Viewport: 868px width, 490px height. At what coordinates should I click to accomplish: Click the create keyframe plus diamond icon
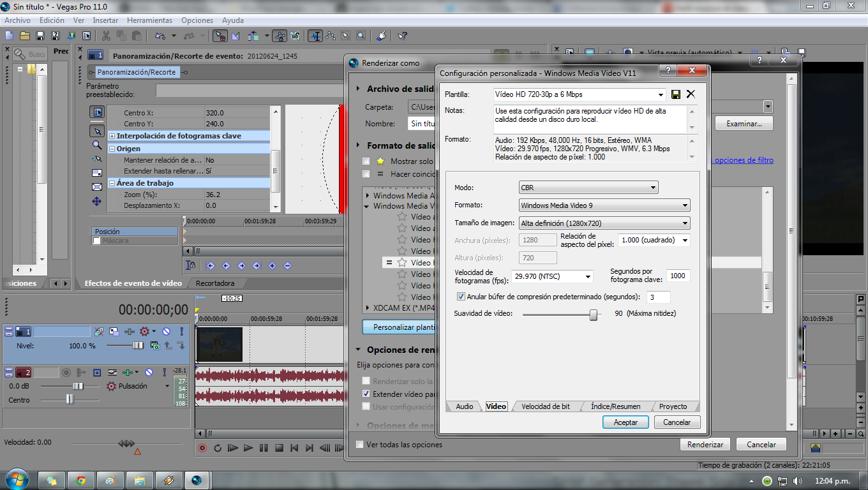point(272,265)
